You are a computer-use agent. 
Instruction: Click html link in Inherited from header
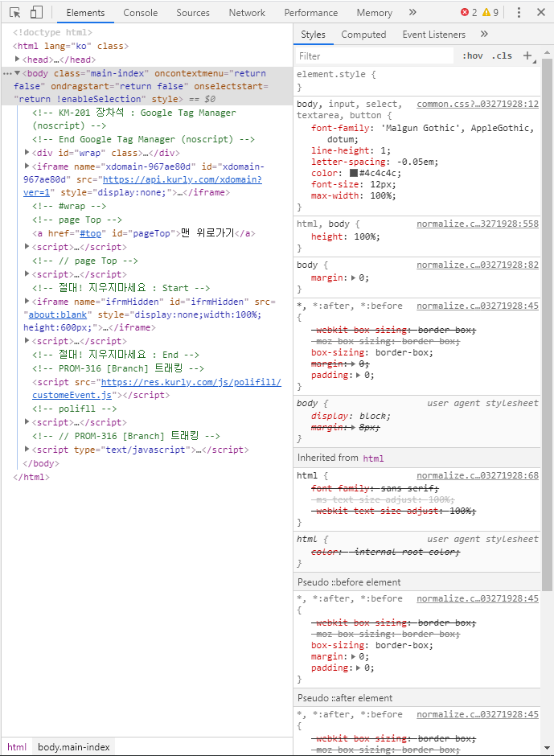coord(373,458)
